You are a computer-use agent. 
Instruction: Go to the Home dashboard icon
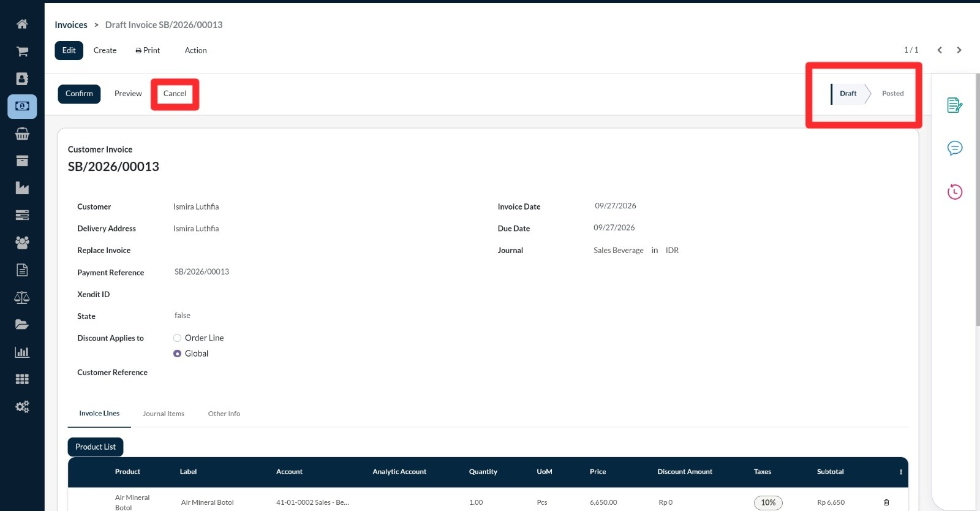pyautogui.click(x=22, y=24)
